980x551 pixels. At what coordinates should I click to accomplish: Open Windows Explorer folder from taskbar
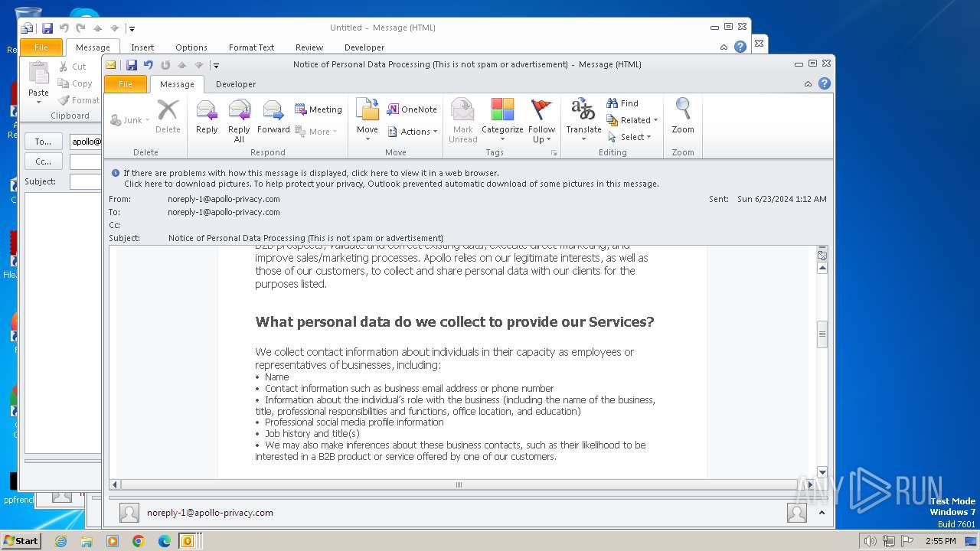click(87, 541)
